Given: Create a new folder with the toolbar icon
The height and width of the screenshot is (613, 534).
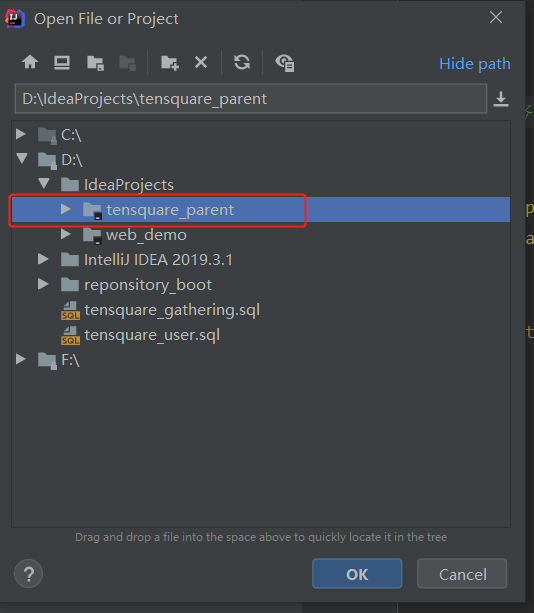Looking at the screenshot, I should click(170, 63).
